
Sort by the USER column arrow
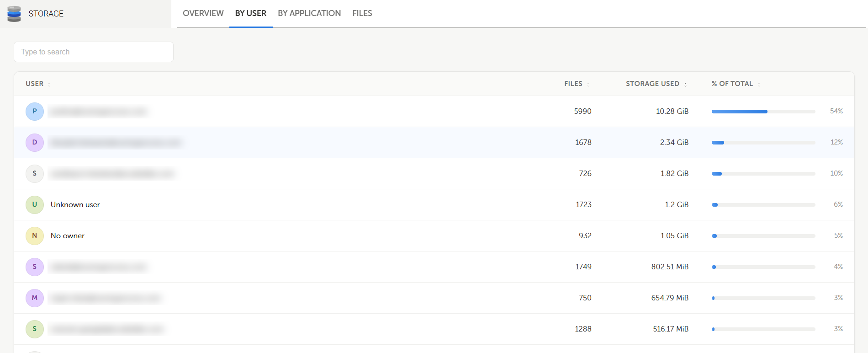(x=49, y=84)
